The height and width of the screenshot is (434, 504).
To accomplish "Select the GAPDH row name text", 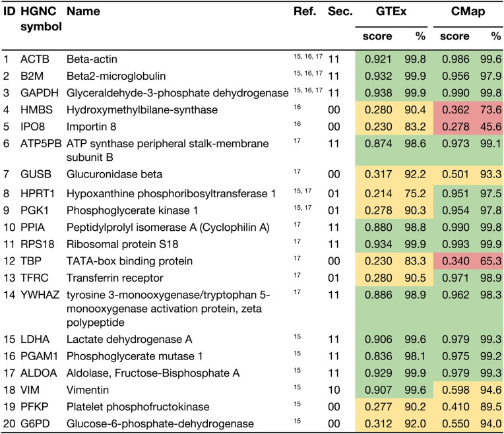I will [177, 93].
